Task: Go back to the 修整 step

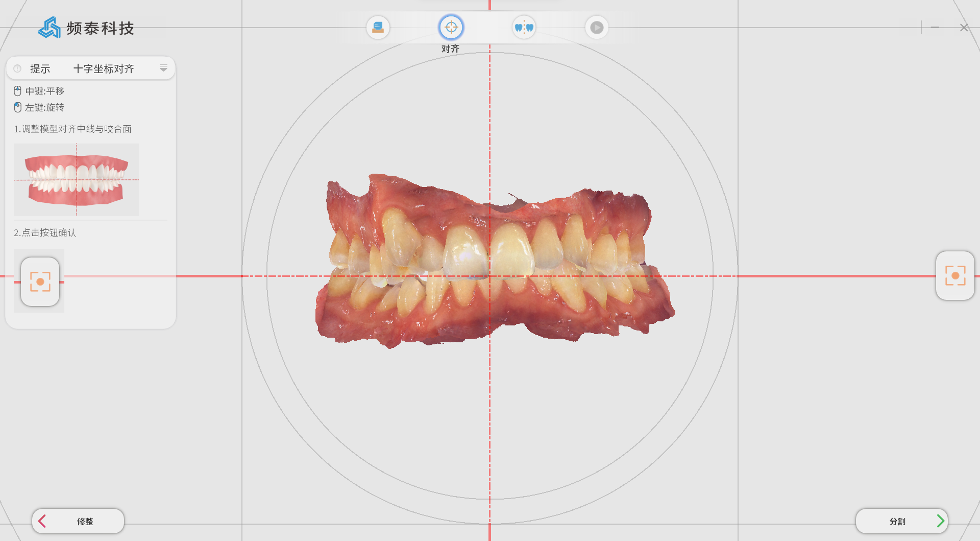Action: click(78, 521)
